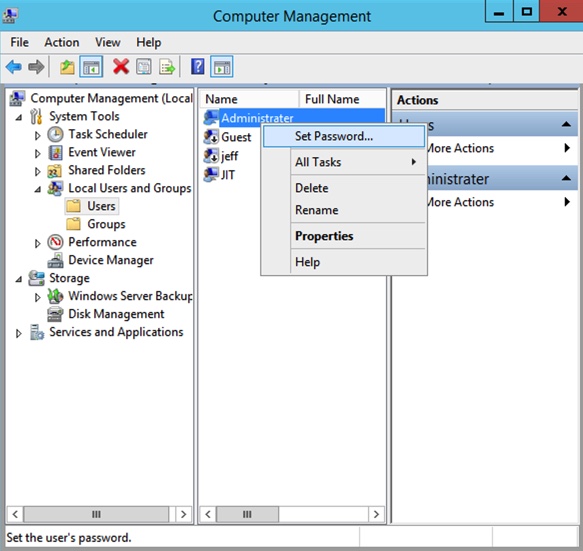Click the jeff user account icon
The image size is (583, 551).
[x=211, y=156]
